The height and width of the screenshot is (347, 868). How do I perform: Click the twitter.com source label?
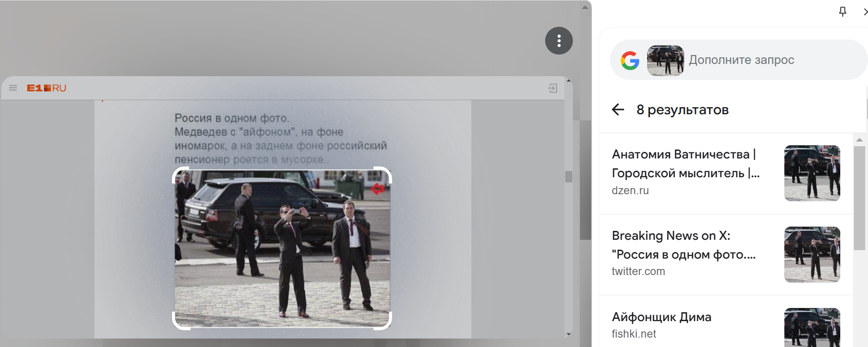638,271
